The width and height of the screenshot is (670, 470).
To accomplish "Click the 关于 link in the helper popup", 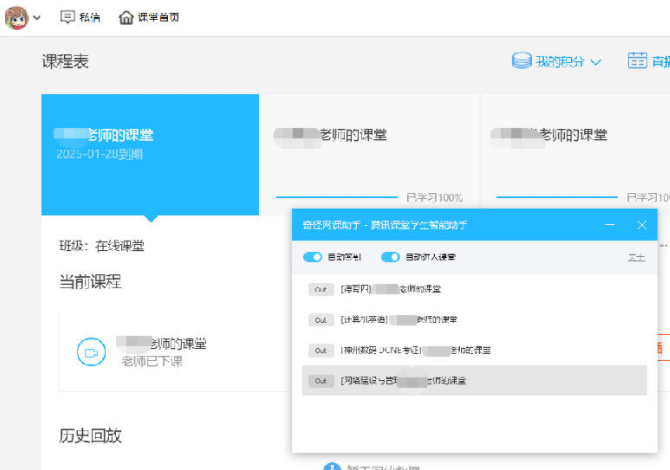I will [x=636, y=258].
